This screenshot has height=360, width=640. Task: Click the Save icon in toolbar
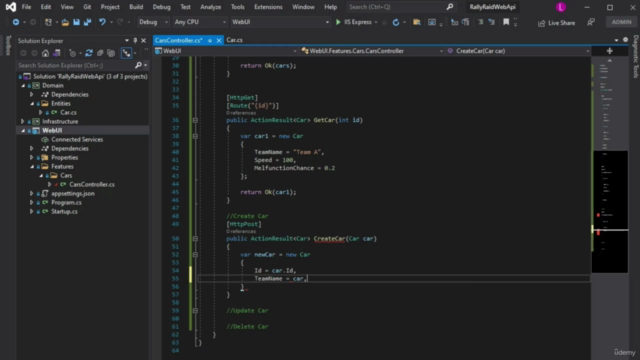click(x=76, y=22)
